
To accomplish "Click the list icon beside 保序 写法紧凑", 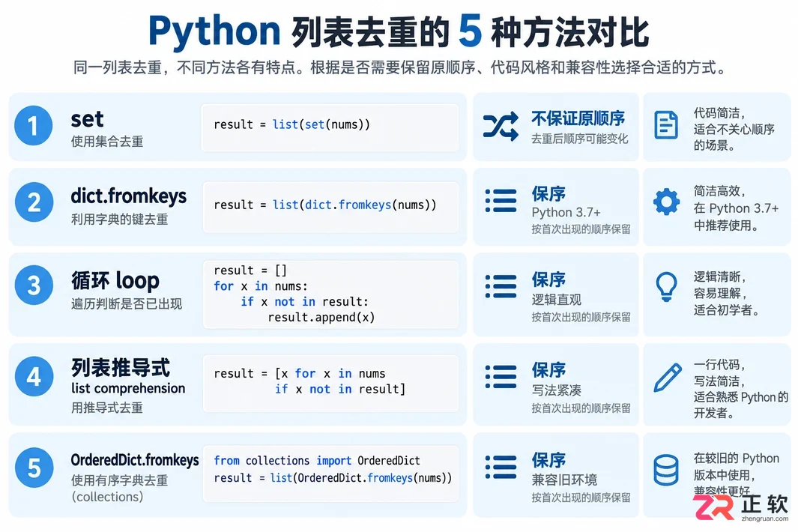I will pos(501,377).
